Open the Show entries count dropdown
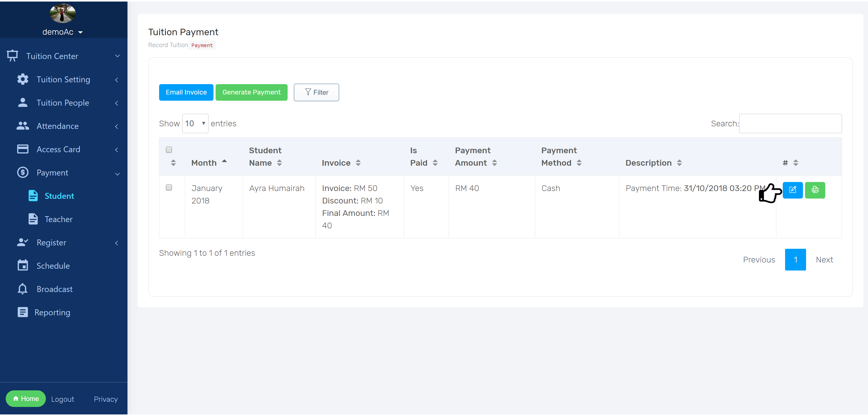Image resolution: width=868 pixels, height=416 pixels. [195, 123]
